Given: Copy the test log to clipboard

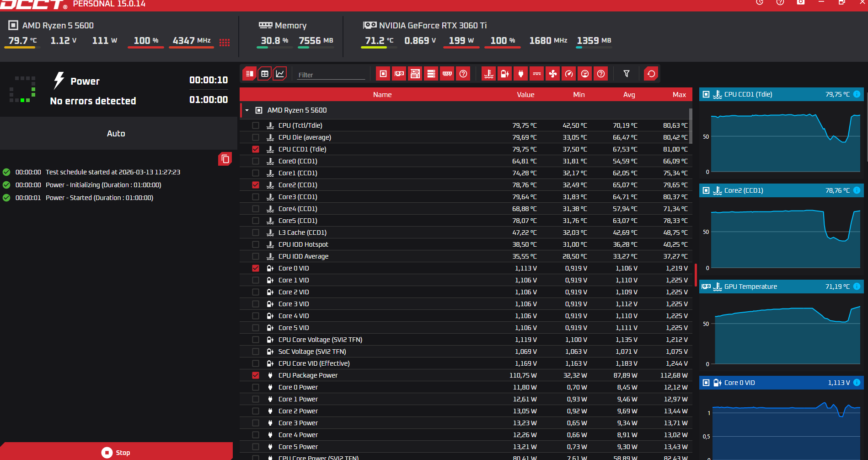Looking at the screenshot, I should [225, 159].
